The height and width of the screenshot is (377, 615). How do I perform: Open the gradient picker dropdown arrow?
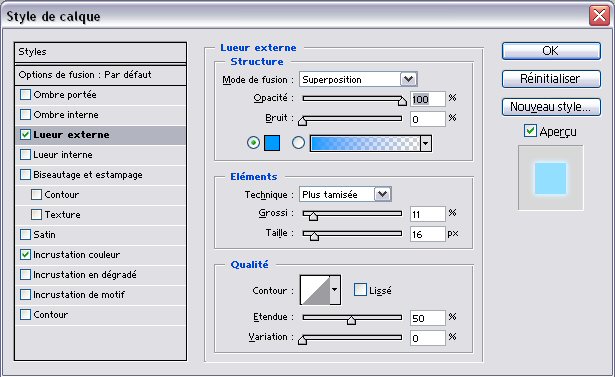pyautogui.click(x=426, y=144)
